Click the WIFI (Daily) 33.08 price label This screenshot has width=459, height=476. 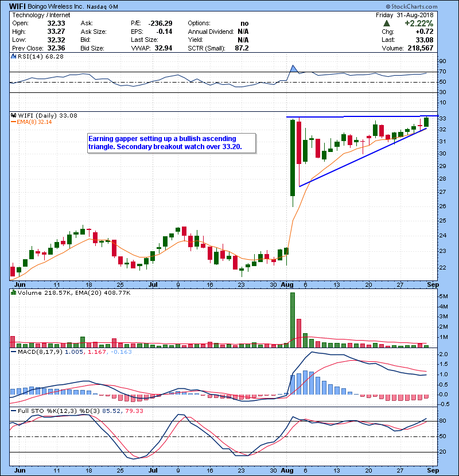(x=48, y=115)
